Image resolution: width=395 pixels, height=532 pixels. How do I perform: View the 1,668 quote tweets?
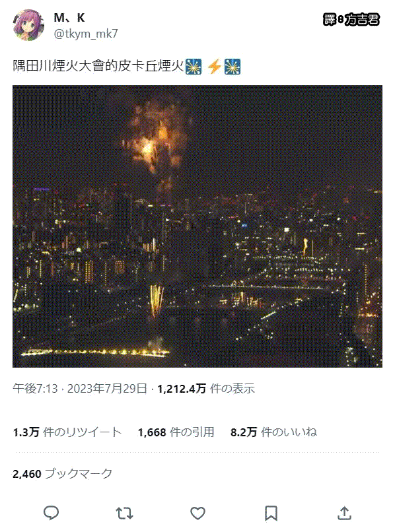pos(176,432)
